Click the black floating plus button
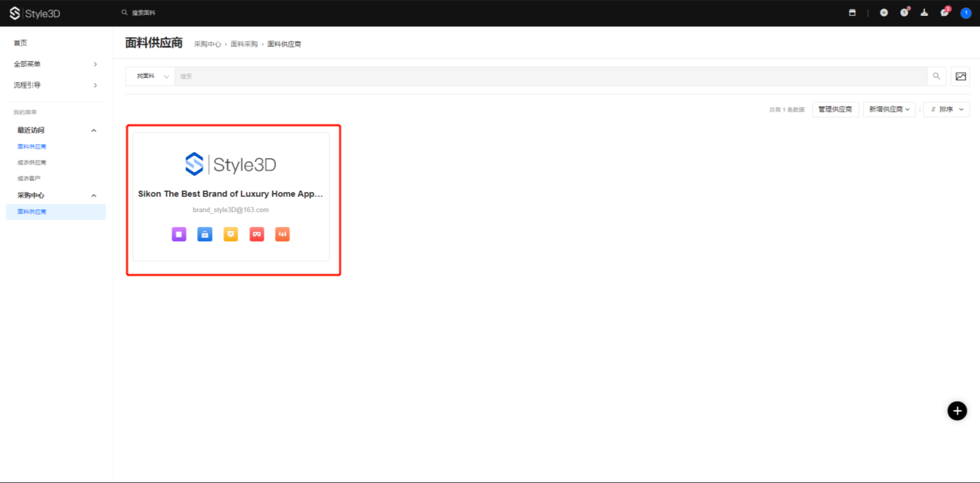The height and width of the screenshot is (483, 980). coord(957,411)
